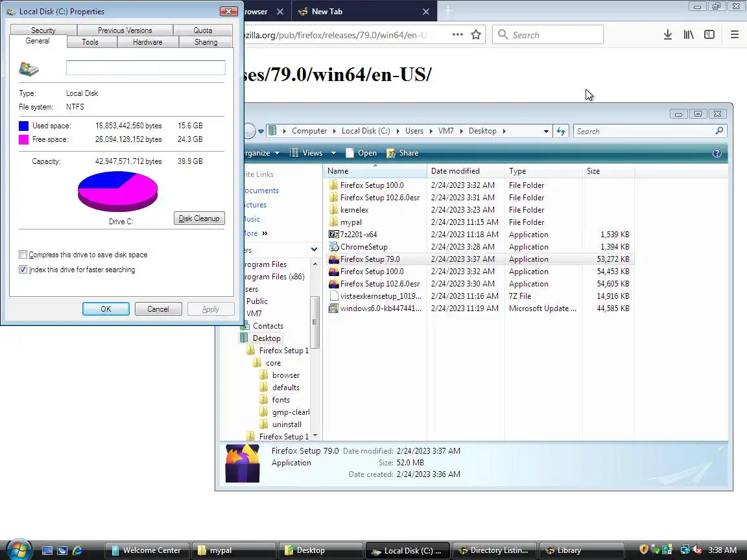Select the windows6.0-kb447441 update file icon

point(333,308)
